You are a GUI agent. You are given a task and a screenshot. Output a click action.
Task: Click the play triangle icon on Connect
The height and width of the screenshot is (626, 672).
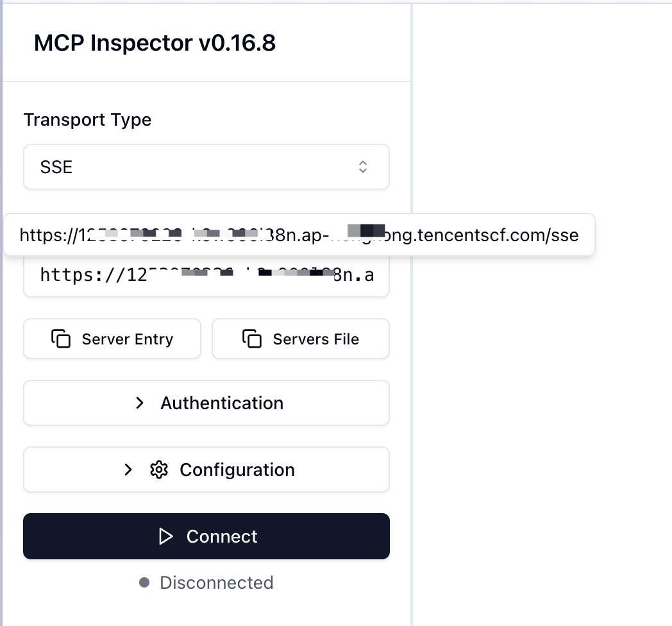point(166,536)
